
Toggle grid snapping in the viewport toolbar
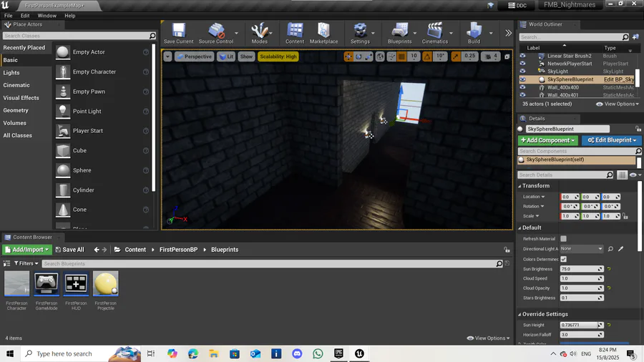point(402,57)
